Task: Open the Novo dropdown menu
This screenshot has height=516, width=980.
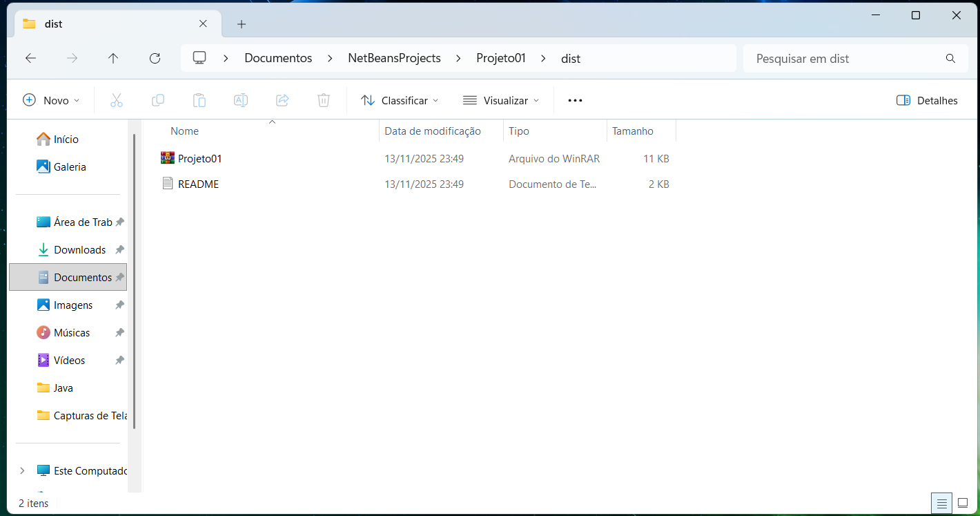Action: (51, 100)
